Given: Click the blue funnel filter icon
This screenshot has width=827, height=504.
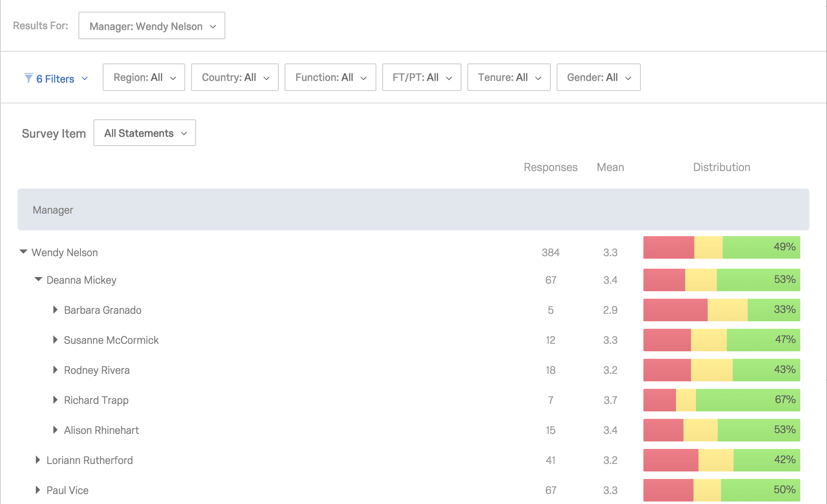Looking at the screenshot, I should pos(28,78).
